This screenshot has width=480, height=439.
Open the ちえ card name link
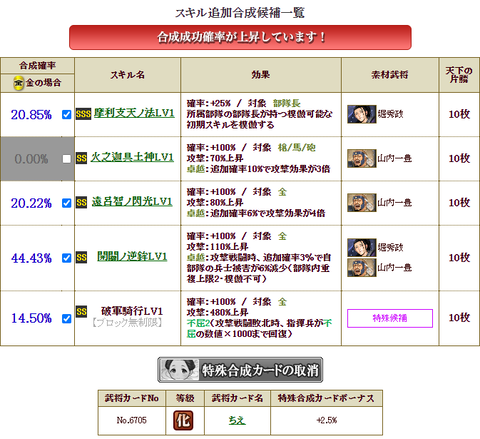(237, 420)
